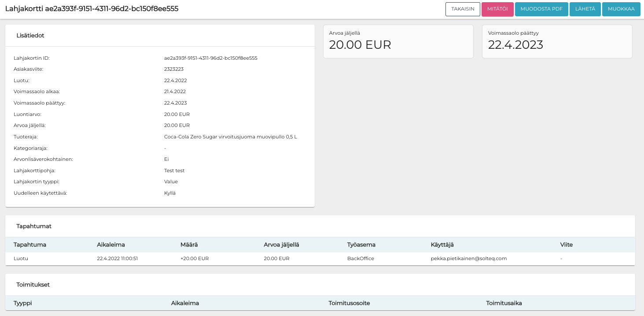Generate PDF with Muodosta PDF button
Viewport: 644px width, 316px height.
coord(541,9)
